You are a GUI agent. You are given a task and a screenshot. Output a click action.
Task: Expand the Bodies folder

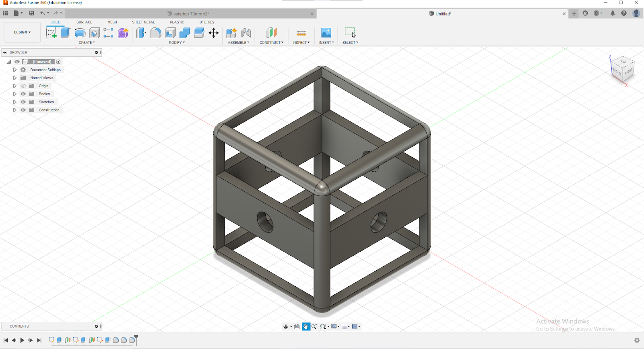[x=15, y=94]
